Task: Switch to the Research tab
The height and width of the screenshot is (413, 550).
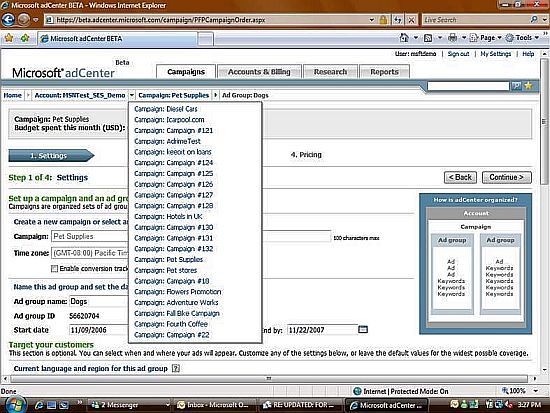Action: pyautogui.click(x=330, y=72)
